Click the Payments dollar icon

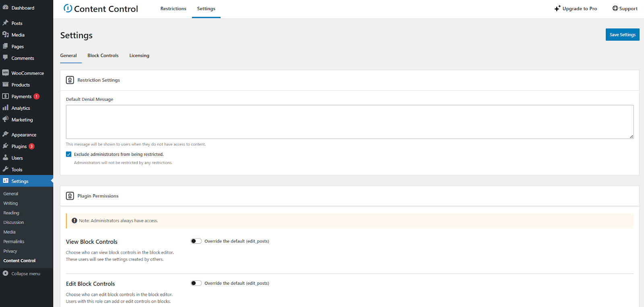click(x=5, y=96)
